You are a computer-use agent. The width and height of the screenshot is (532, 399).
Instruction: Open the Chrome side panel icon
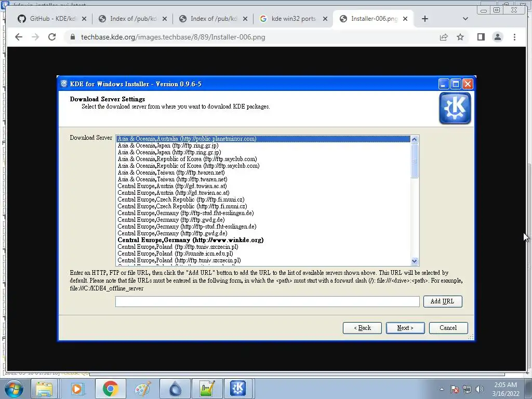click(481, 37)
